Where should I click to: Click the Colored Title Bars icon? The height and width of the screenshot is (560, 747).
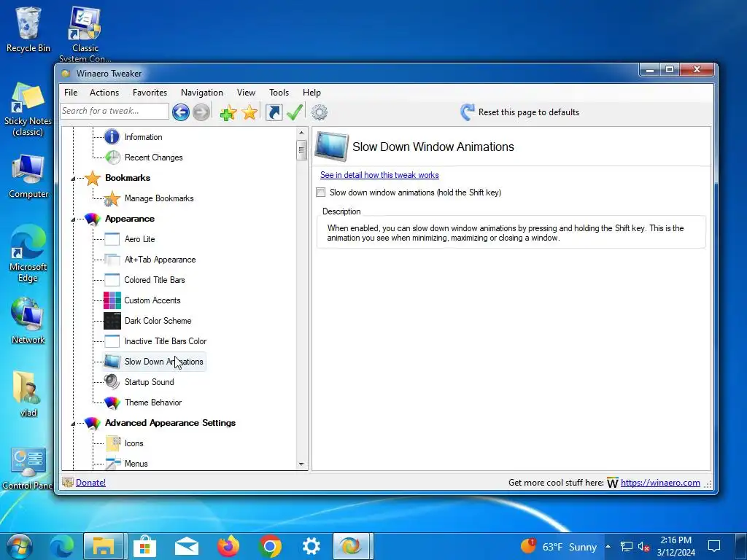[112, 280]
